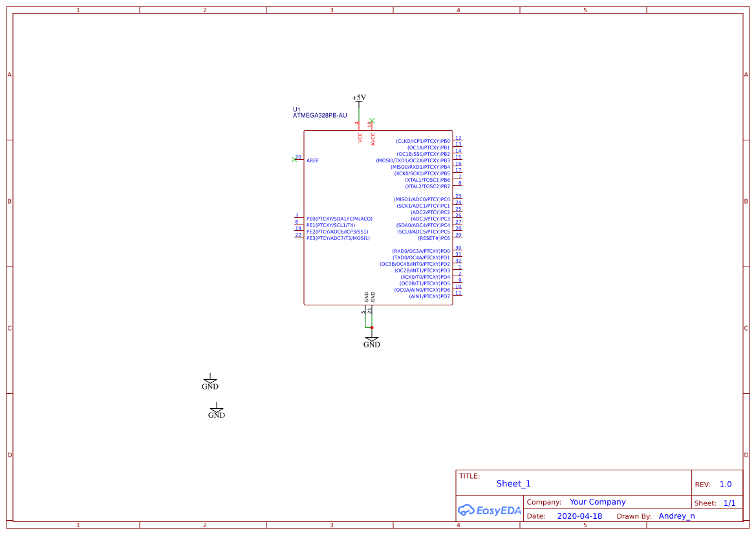This screenshot has height=535, width=756.
Task: Click the Sheet_1 title value
Action: click(513, 484)
